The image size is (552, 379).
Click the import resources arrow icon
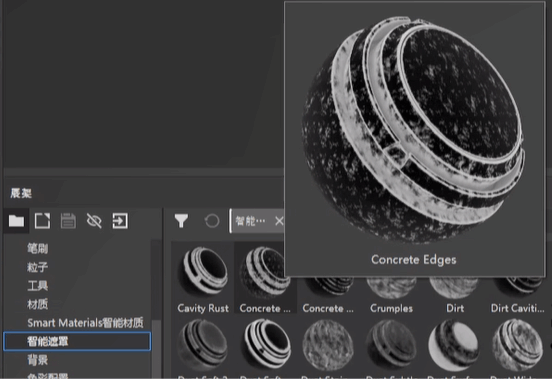click(120, 221)
